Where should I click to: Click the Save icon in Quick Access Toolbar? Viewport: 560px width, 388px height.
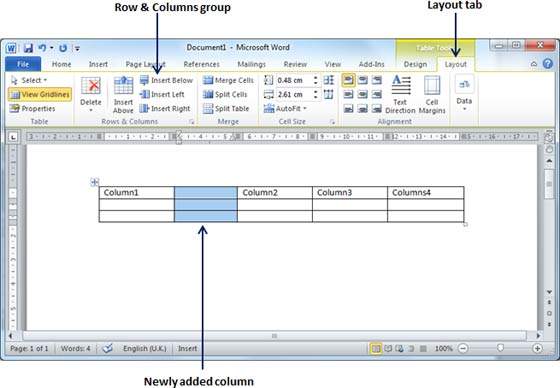[x=28, y=48]
